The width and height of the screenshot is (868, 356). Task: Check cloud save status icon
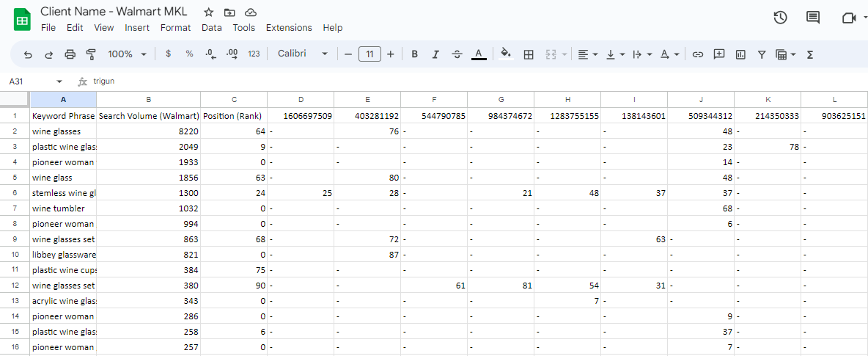251,12
